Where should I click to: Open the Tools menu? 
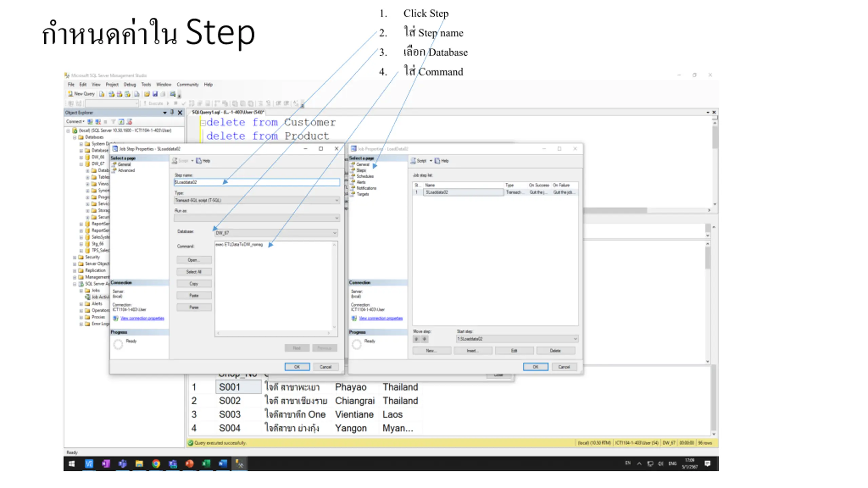[x=146, y=84]
